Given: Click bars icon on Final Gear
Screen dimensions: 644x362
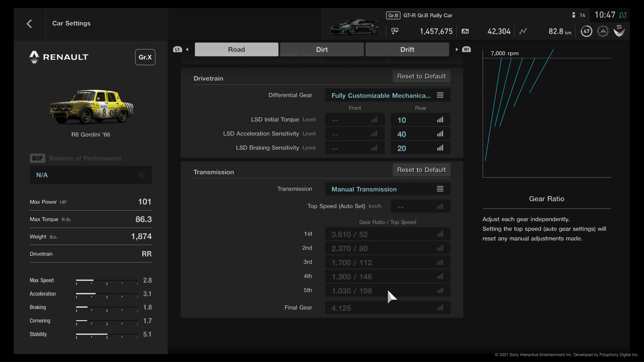Looking at the screenshot, I should [x=440, y=308].
